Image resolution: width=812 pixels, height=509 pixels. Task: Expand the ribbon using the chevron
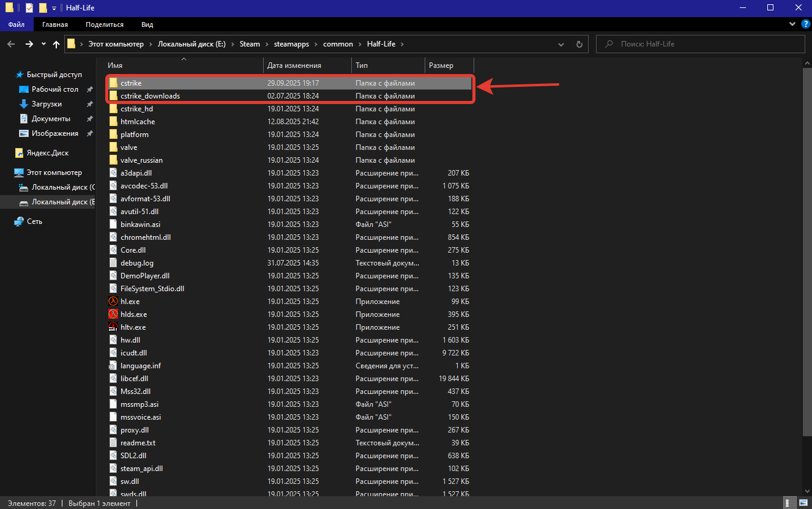pos(791,24)
